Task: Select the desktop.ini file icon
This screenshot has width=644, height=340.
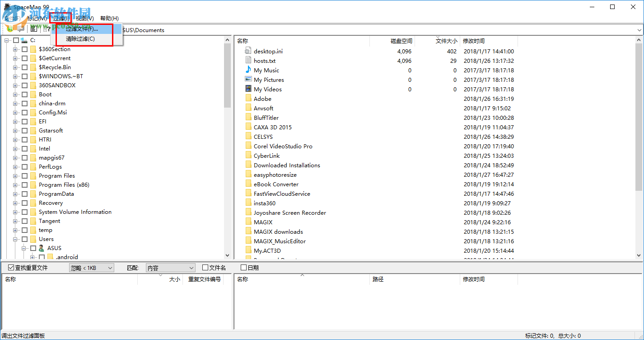Action: click(x=248, y=51)
